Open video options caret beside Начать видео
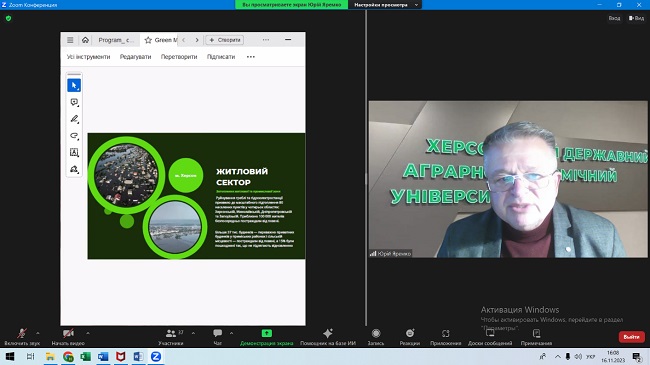The width and height of the screenshot is (650, 365). [88, 333]
